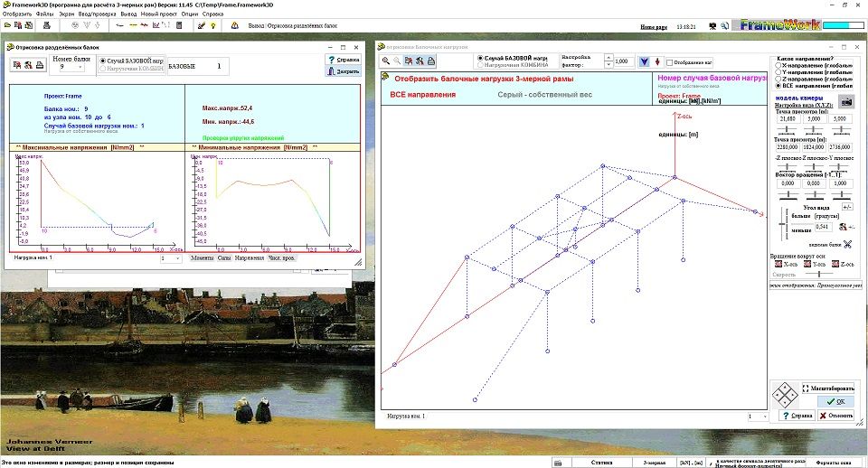Select X-направление radio button
The width and height of the screenshot is (868, 468).
tap(778, 65)
